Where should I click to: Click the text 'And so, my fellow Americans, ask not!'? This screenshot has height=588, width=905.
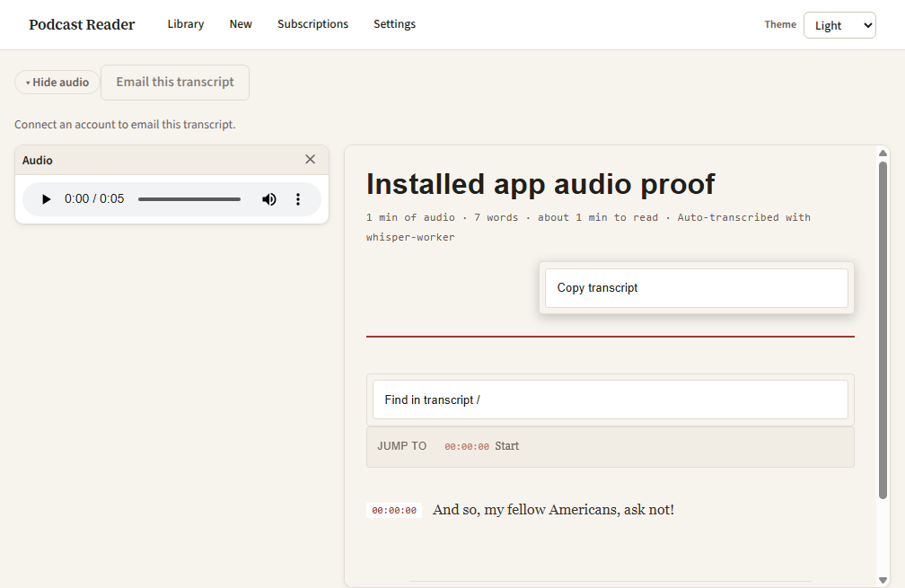coord(553,510)
